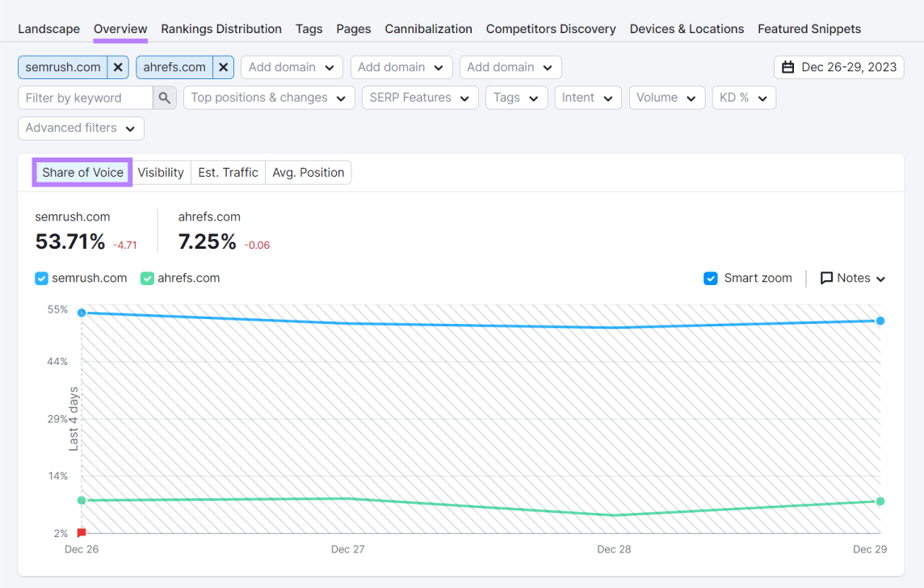This screenshot has height=588, width=924.
Task: Select Avg. Position metric
Action: click(x=309, y=173)
